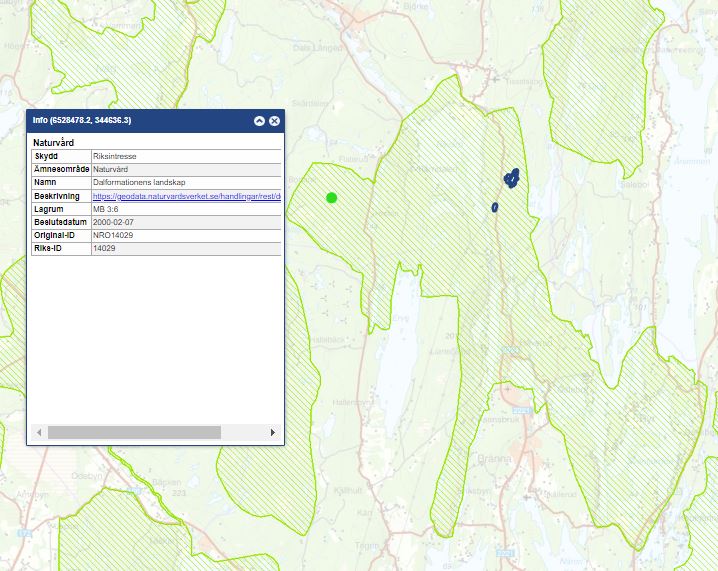This screenshot has width=718, height=571.
Task: Collapse the Info panel with chevron icon
Action: click(259, 120)
